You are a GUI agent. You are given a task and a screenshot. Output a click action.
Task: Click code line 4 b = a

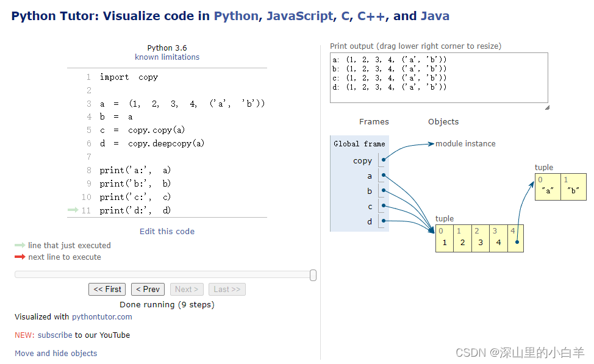[x=116, y=117]
